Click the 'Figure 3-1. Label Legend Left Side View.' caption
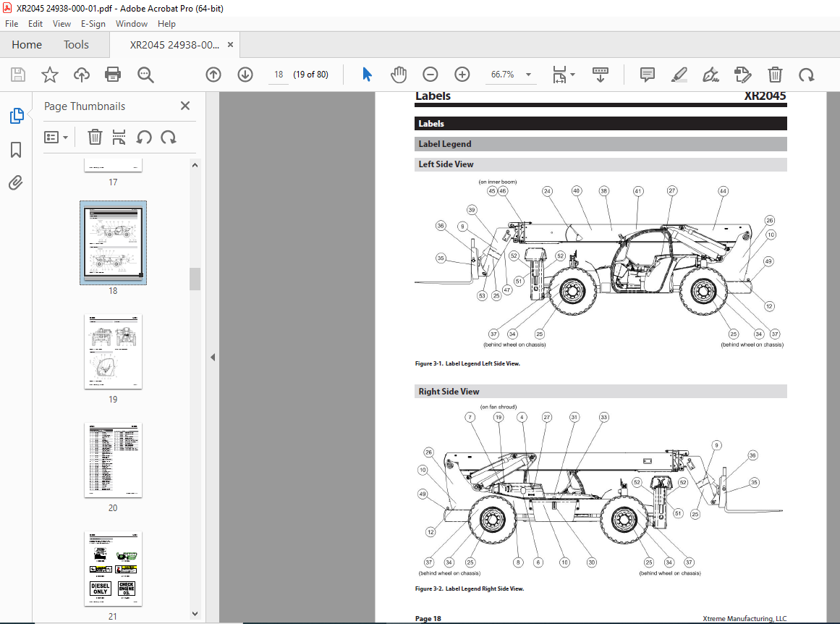 (467, 363)
